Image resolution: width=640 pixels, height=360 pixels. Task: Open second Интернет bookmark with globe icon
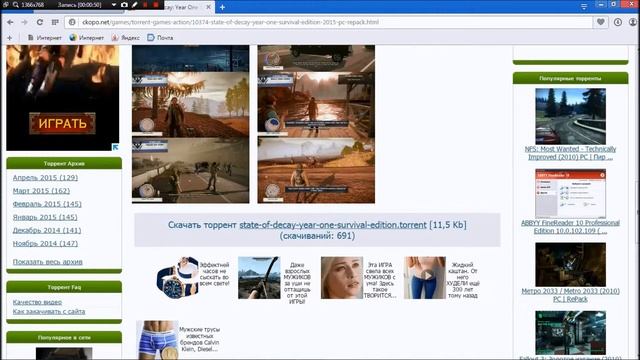pyautogui.click(x=87, y=38)
